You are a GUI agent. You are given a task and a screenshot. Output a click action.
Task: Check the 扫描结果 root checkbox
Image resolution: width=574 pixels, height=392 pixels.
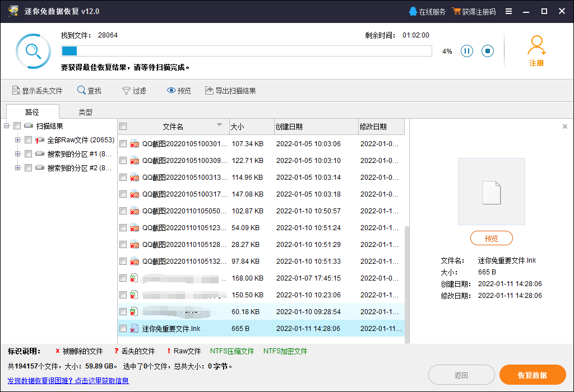coord(17,126)
